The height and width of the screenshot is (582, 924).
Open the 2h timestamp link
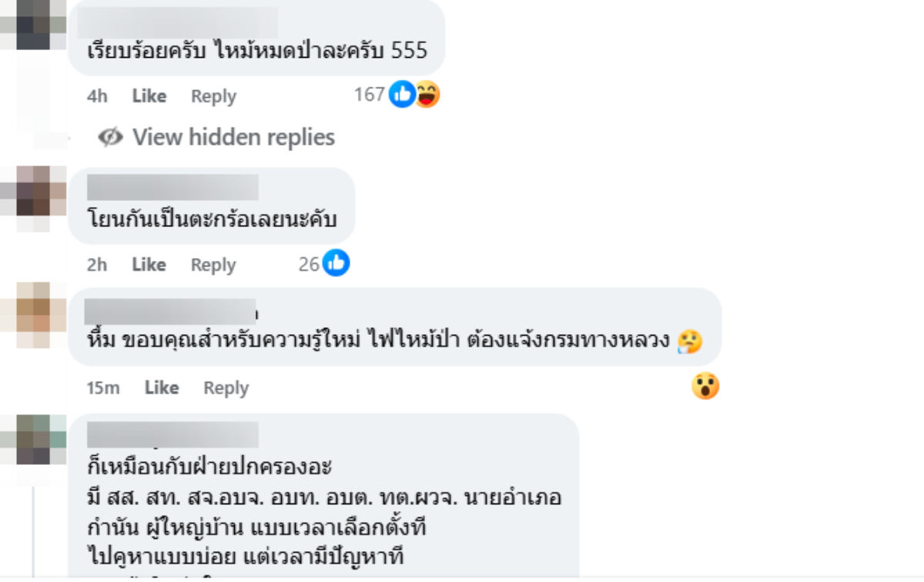click(x=97, y=265)
